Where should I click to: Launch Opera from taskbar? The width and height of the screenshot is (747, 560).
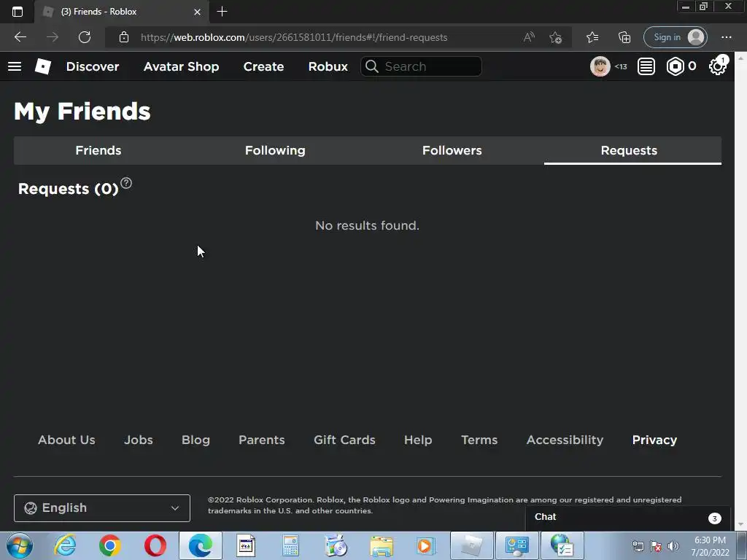tap(155, 545)
